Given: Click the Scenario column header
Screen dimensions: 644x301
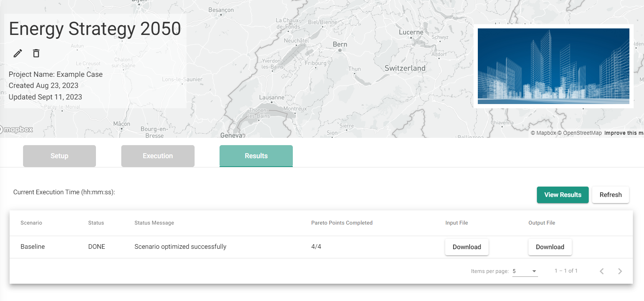Looking at the screenshot, I should tap(31, 223).
